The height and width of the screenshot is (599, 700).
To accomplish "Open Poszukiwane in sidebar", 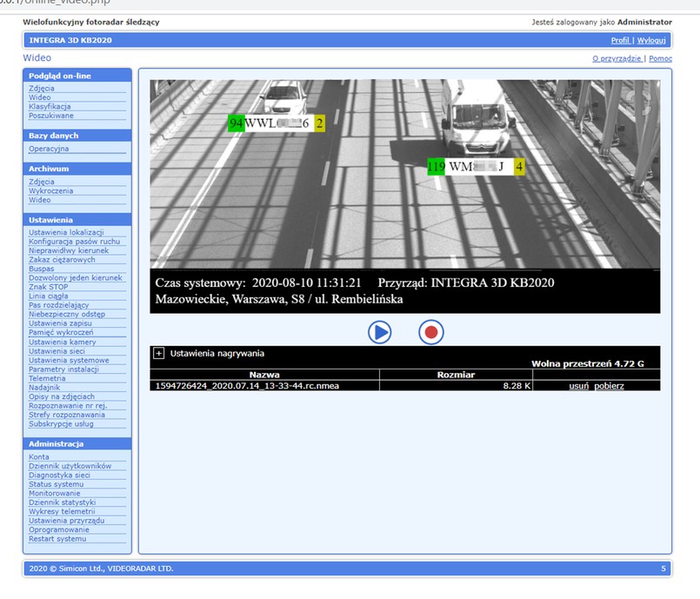I will coord(50,116).
